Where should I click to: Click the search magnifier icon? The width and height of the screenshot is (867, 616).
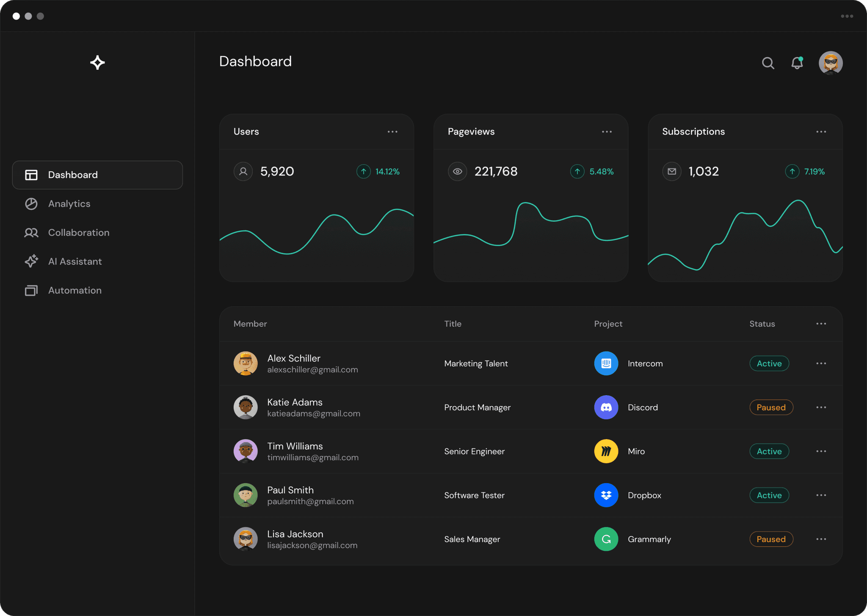(768, 63)
